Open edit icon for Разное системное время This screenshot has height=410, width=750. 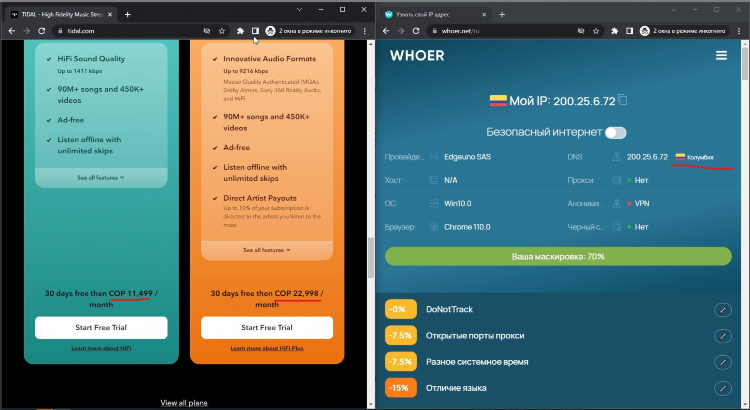[x=723, y=362]
